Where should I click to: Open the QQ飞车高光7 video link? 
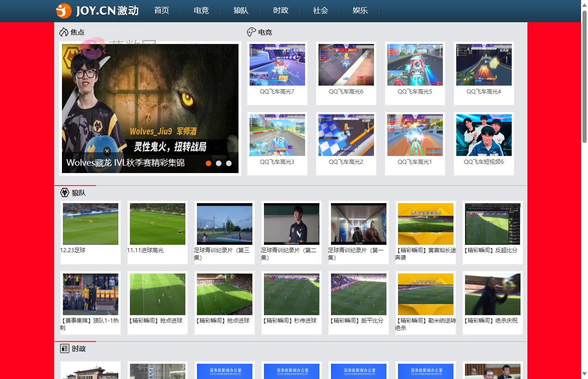click(x=277, y=92)
